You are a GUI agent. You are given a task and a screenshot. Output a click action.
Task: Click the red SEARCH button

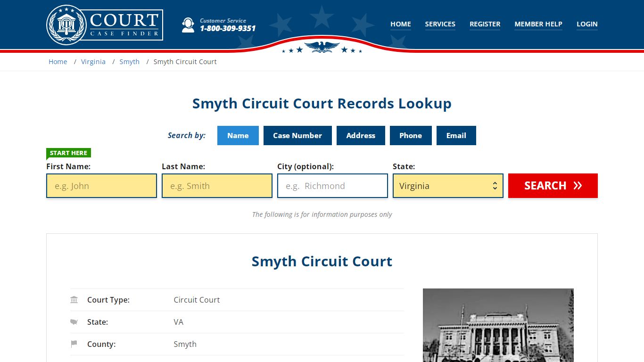coord(553,186)
